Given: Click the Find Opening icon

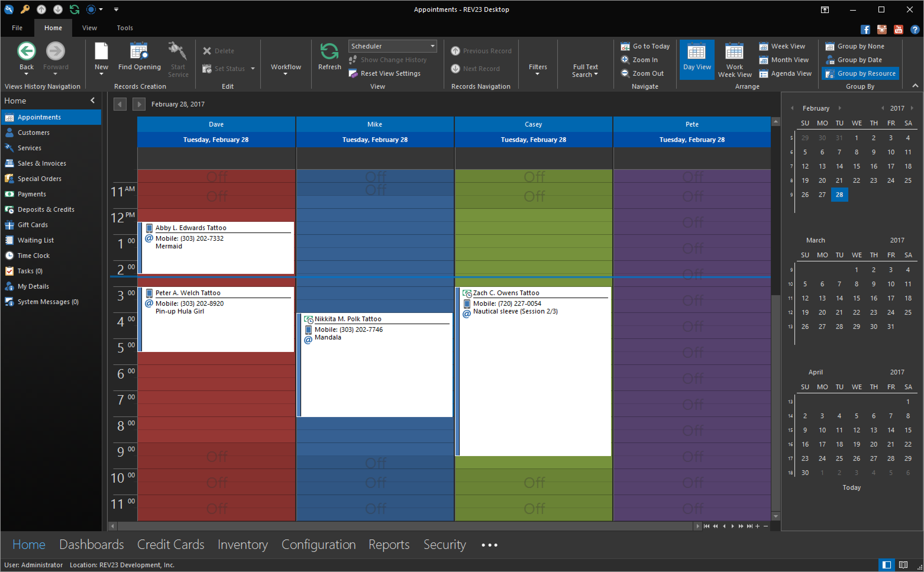Looking at the screenshot, I should [139, 59].
